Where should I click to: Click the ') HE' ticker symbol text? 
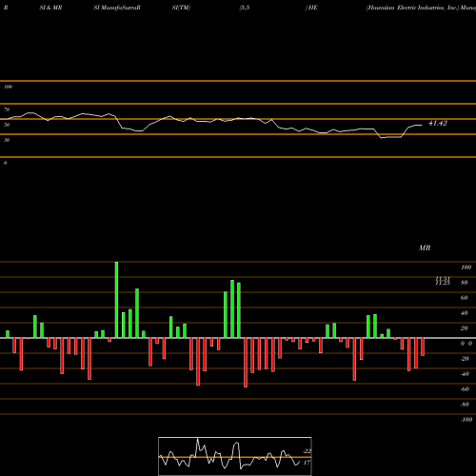pyautogui.click(x=311, y=8)
